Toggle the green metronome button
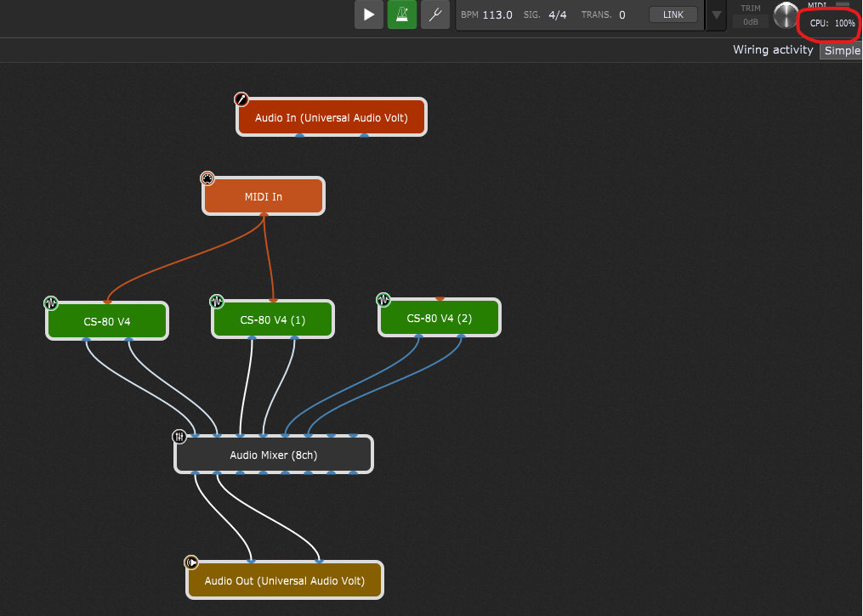Screen dimensions: 863x616 click(x=402, y=14)
